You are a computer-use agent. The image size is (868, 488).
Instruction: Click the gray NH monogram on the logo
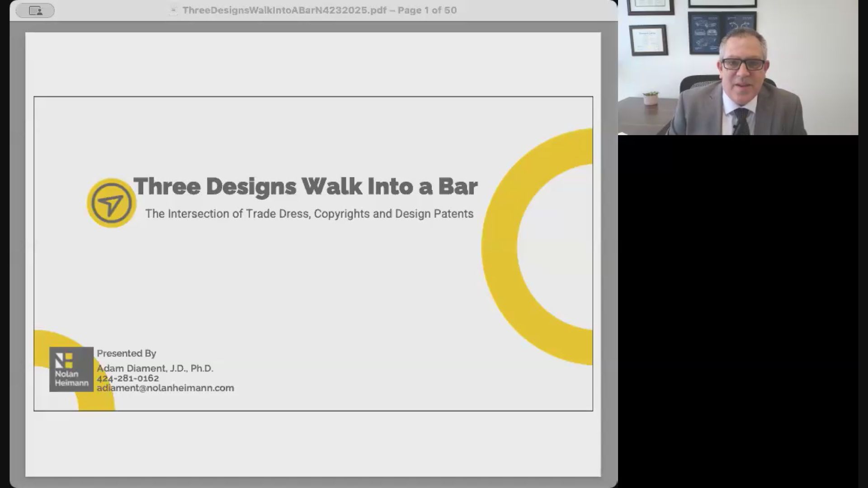tap(65, 360)
